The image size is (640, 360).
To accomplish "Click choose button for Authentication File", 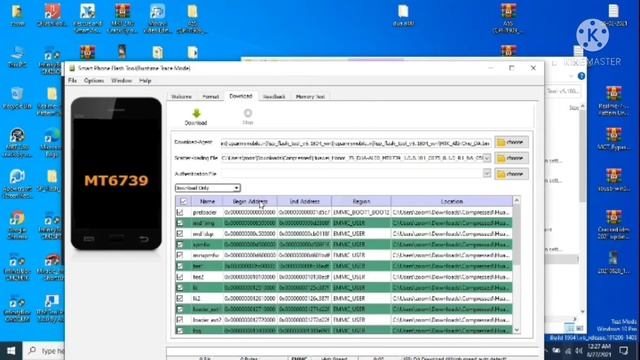I will pos(511,174).
